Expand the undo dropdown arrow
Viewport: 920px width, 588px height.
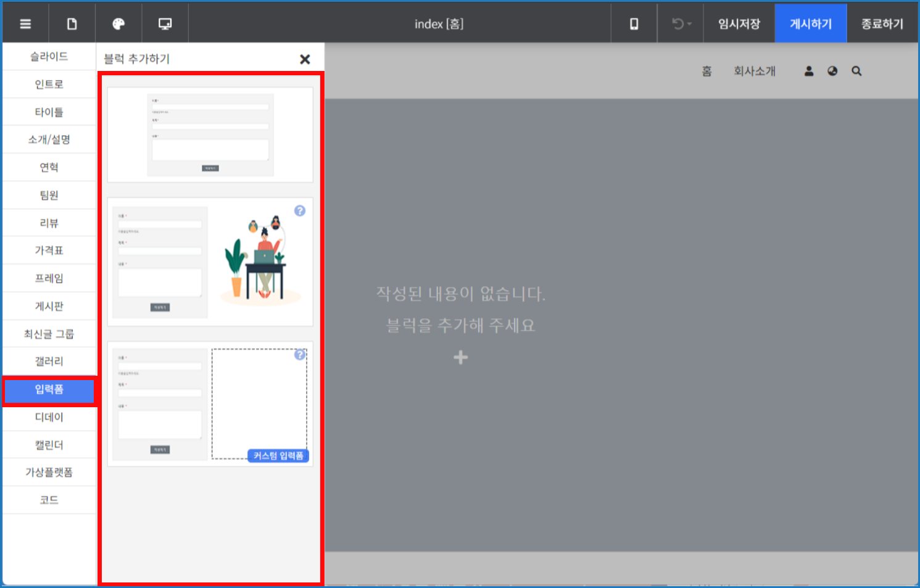(689, 23)
